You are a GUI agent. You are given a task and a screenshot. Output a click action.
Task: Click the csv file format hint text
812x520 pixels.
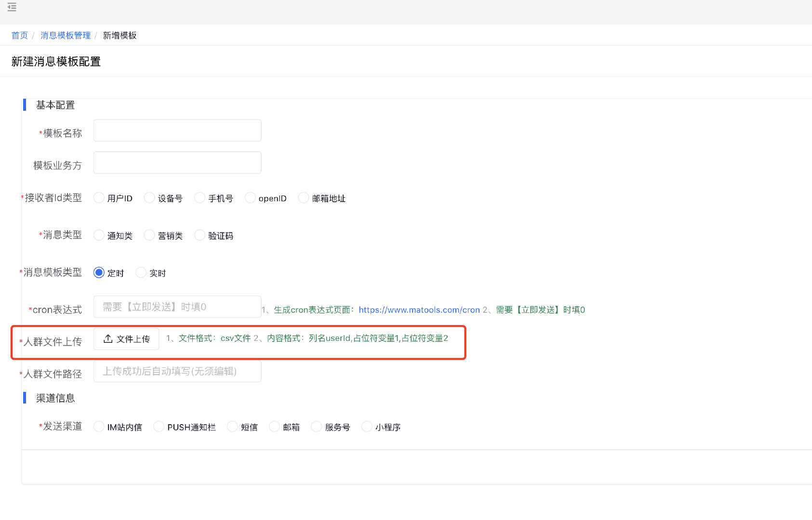pyautogui.click(x=214, y=338)
